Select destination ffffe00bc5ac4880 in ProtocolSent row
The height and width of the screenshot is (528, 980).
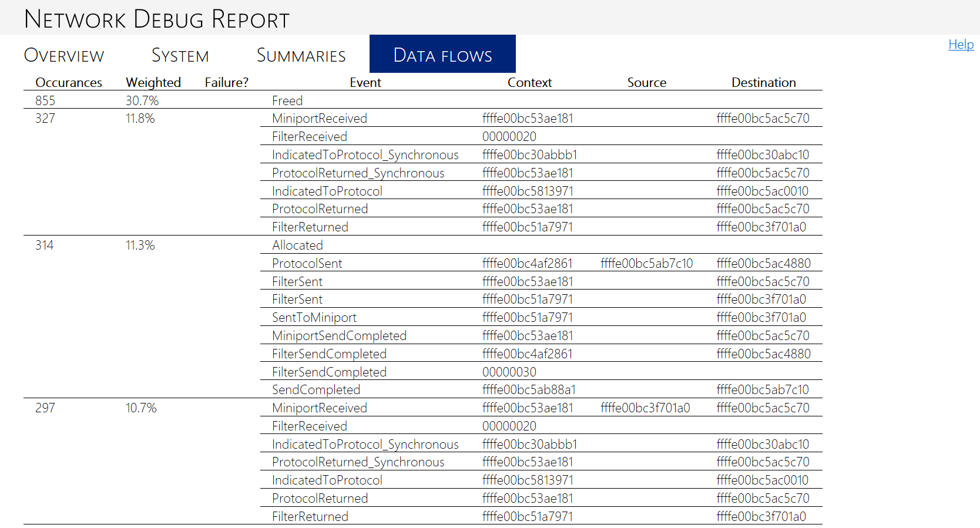764,263
